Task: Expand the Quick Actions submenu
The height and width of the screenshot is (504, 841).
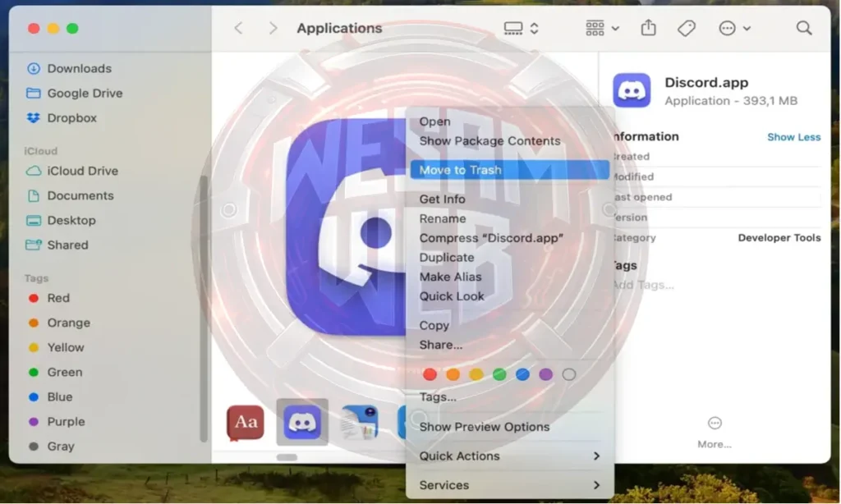Action: pyautogui.click(x=509, y=456)
